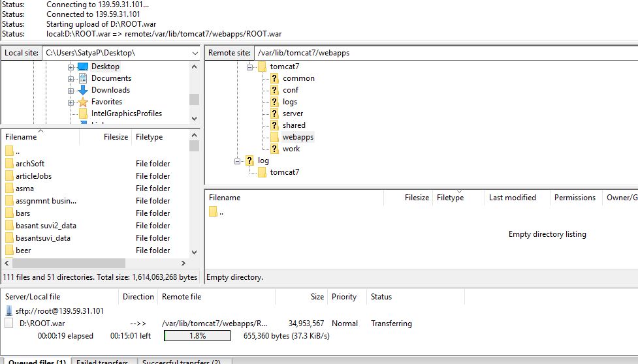Click the remote tomcat7 parent folder icon
Image resolution: width=638 pixels, height=364 pixels.
(262, 67)
